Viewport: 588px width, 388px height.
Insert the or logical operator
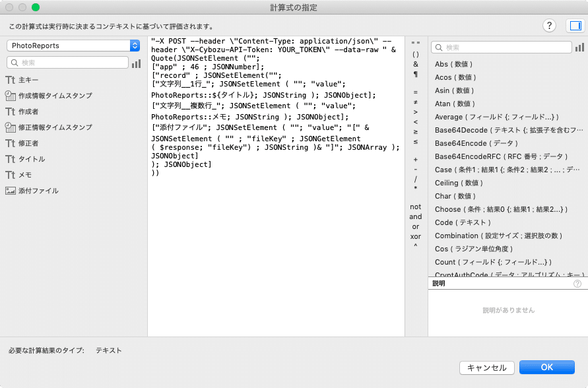[x=416, y=227]
